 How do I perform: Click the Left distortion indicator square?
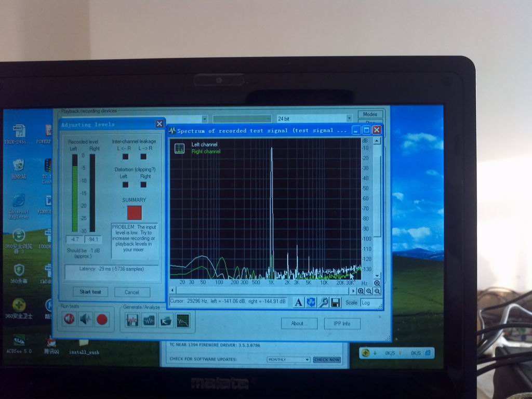126,185
